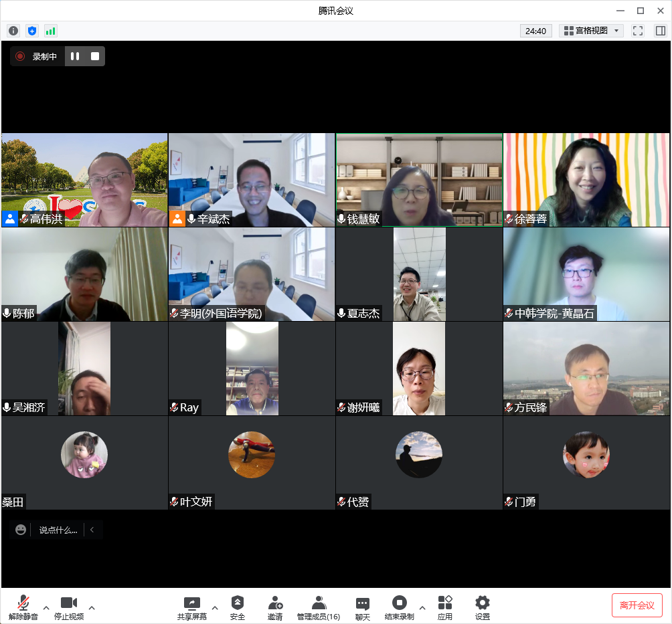
Task: Click the red 离开会议 button
Action: click(637, 605)
